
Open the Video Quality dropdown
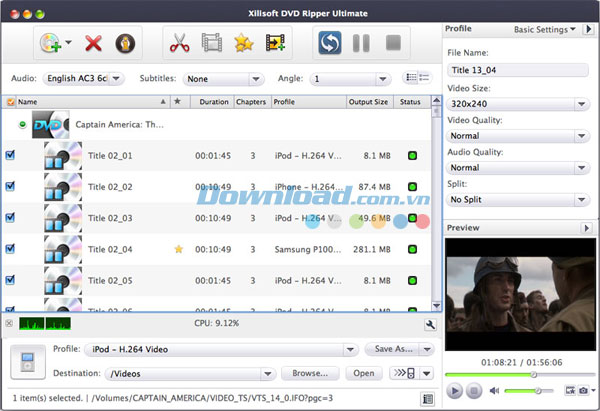coord(518,136)
